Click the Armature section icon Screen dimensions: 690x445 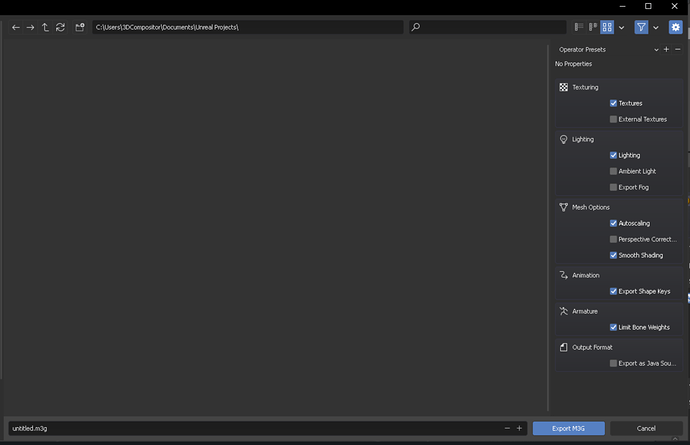563,311
